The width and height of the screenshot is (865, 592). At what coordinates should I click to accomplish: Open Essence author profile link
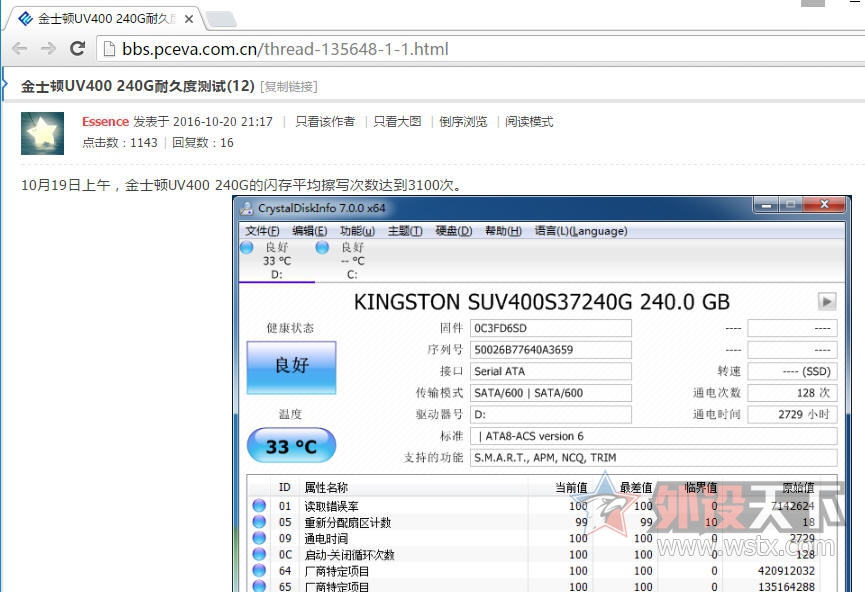(105, 121)
